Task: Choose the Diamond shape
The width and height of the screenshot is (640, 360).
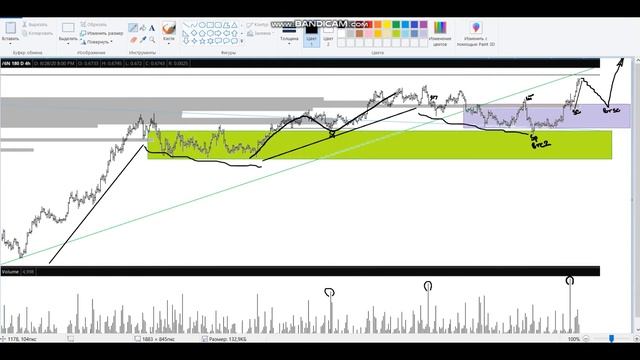Action: point(194,33)
